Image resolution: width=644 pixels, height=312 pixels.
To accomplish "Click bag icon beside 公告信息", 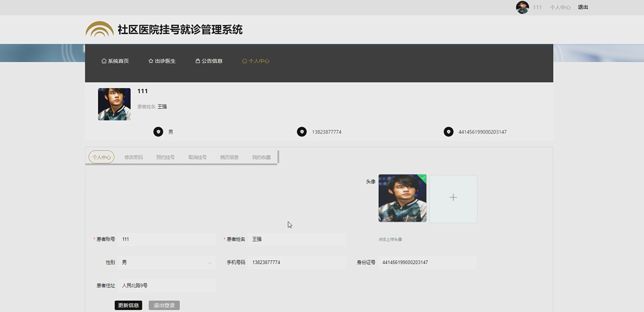I will point(197,61).
